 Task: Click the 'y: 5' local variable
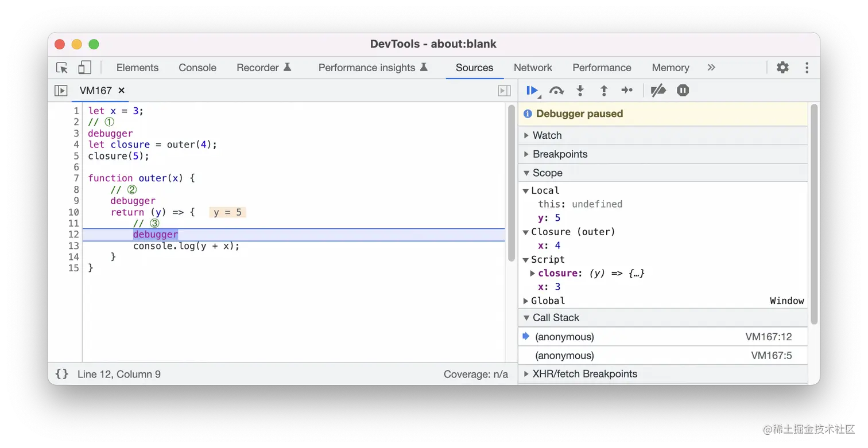(x=549, y=218)
